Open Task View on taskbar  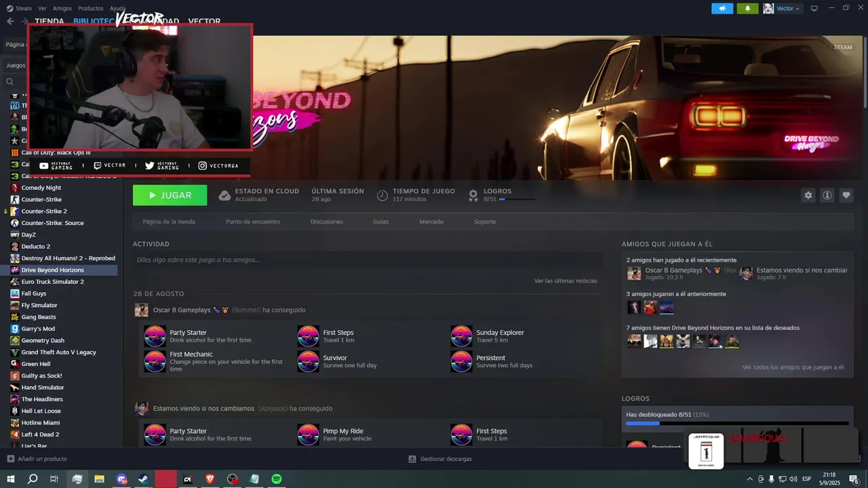click(54, 479)
